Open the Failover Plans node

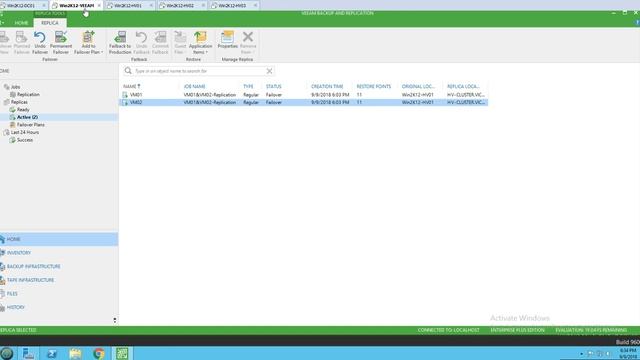click(31, 124)
